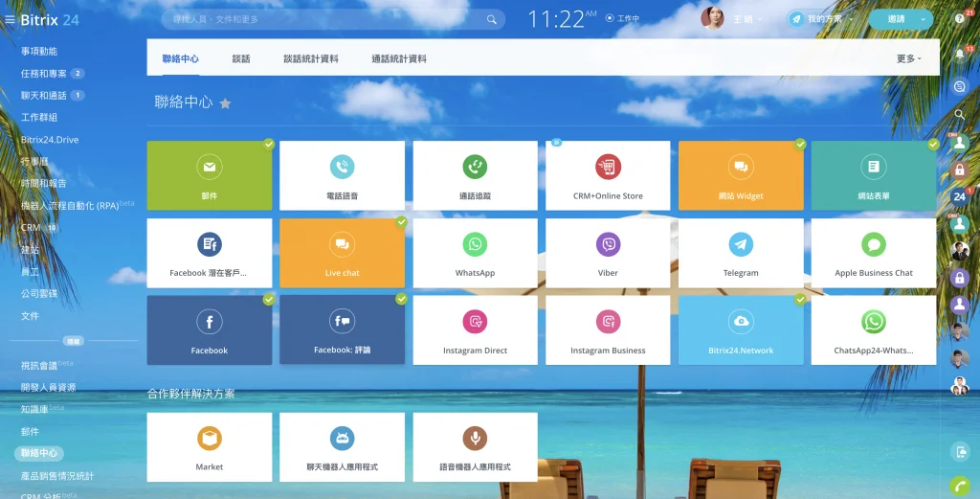980x499 pixels.
Task: Switch to the 談話 tab
Action: point(241,58)
